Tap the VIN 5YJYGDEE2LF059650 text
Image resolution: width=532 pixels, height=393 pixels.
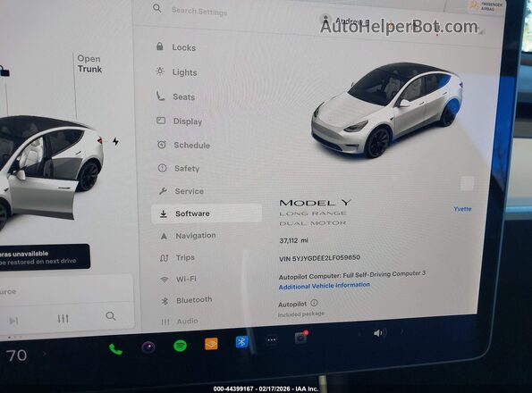tap(319, 258)
